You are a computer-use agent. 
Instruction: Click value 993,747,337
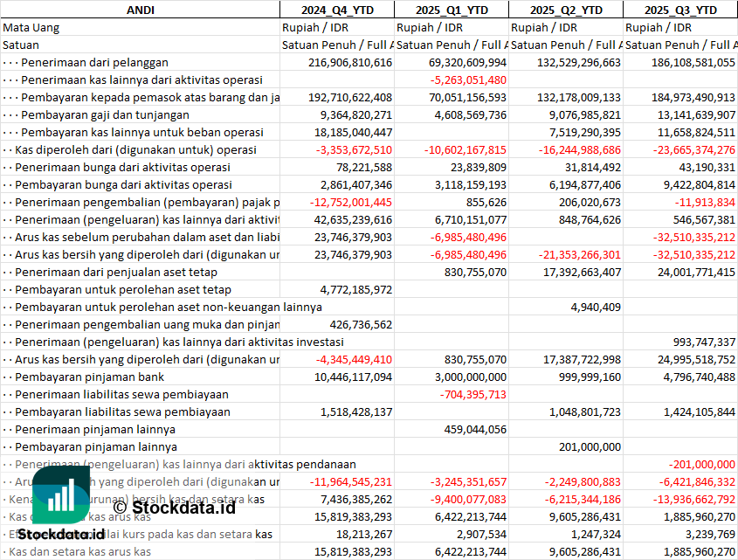pyautogui.click(x=704, y=342)
